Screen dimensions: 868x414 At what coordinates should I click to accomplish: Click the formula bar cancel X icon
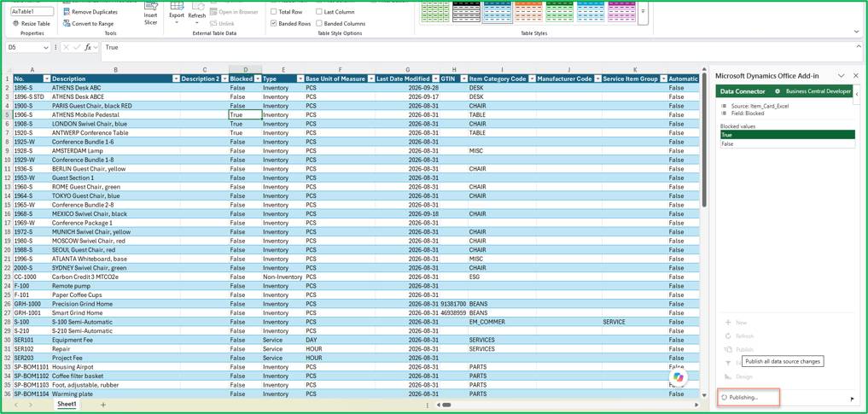[65, 48]
